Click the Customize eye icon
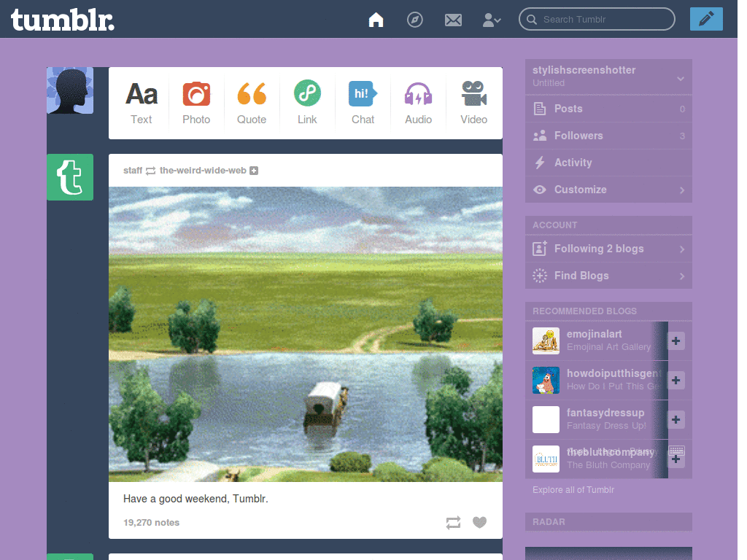747x560 pixels. coord(540,190)
